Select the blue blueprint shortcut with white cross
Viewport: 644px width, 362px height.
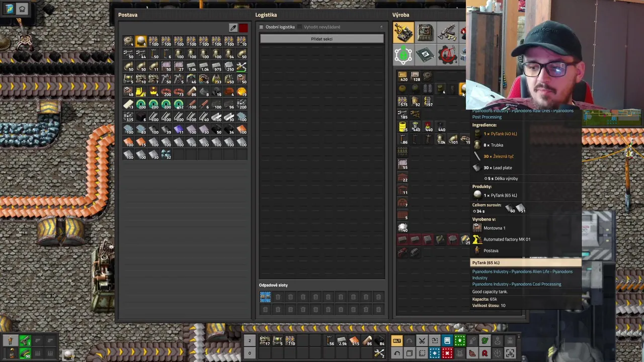tap(435, 353)
